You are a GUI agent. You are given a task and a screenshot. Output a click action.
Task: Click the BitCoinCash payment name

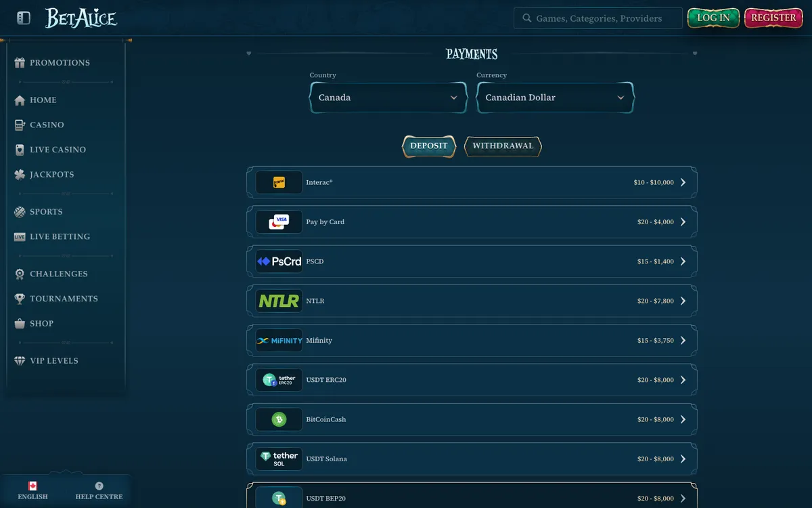click(x=326, y=419)
